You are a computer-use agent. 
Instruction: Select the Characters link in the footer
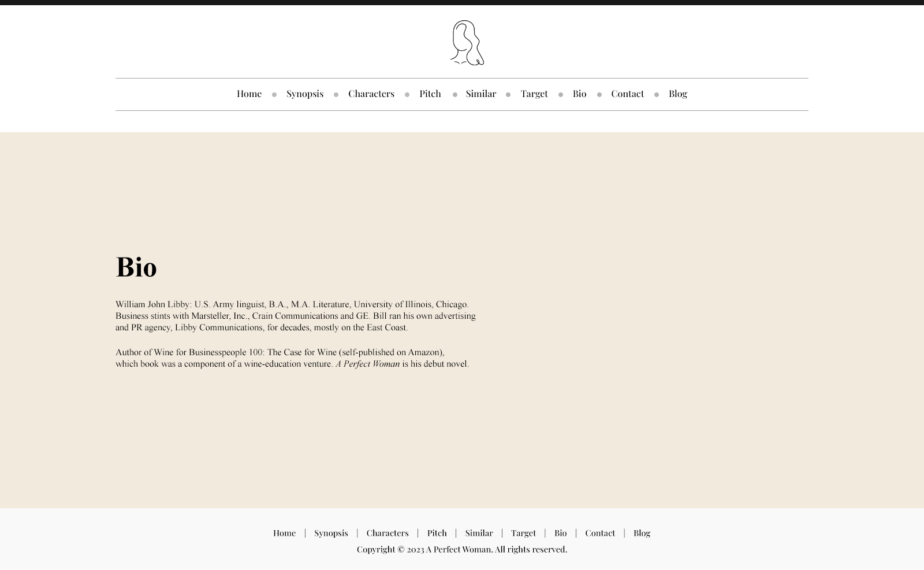(387, 533)
